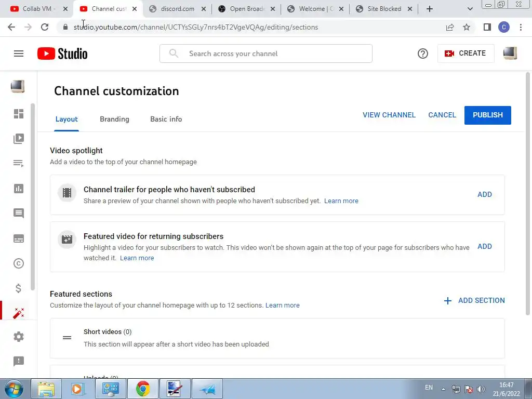Viewport: 532px width, 399px height.
Task: Open Learn more link for featured video
Action: coord(137,258)
